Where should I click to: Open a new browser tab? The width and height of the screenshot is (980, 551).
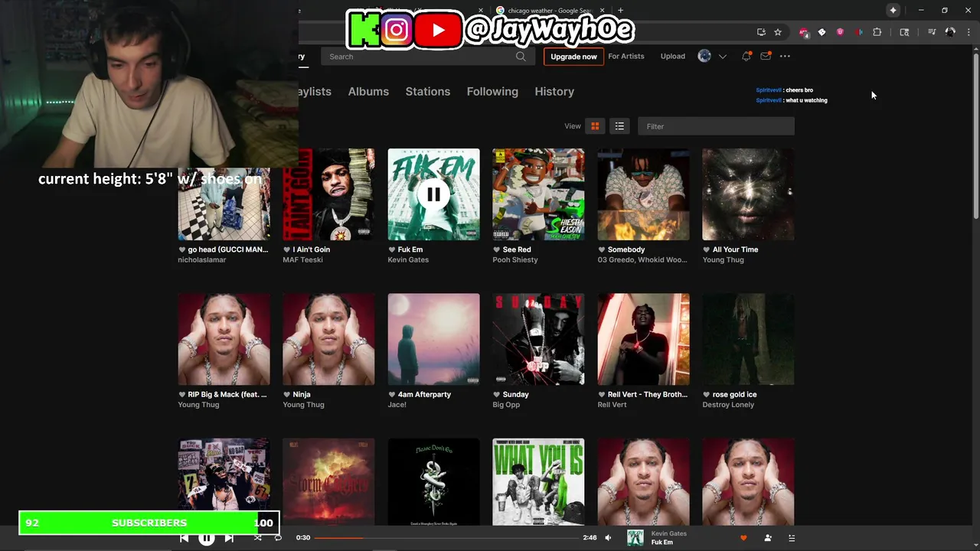pyautogui.click(x=620, y=11)
